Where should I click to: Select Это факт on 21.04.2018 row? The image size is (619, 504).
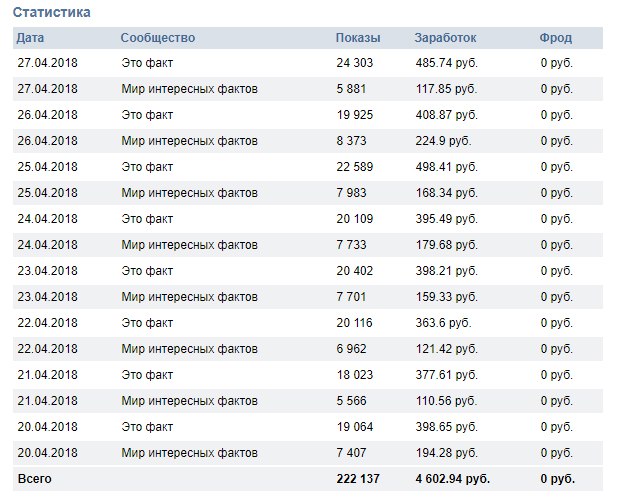point(147,375)
